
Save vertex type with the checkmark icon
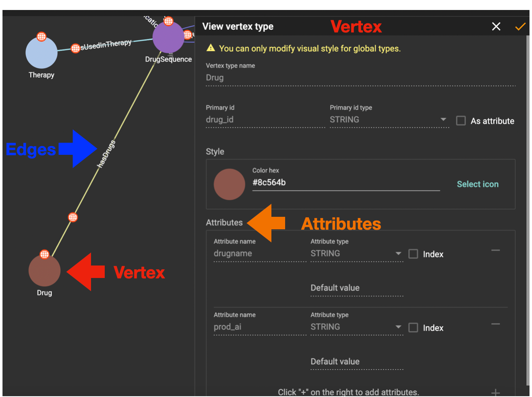coord(520,26)
